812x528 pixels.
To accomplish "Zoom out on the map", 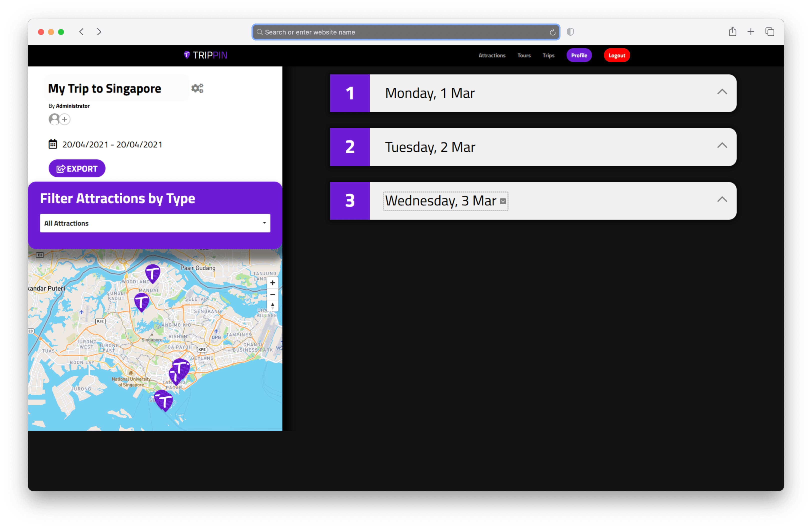I will (x=272, y=294).
